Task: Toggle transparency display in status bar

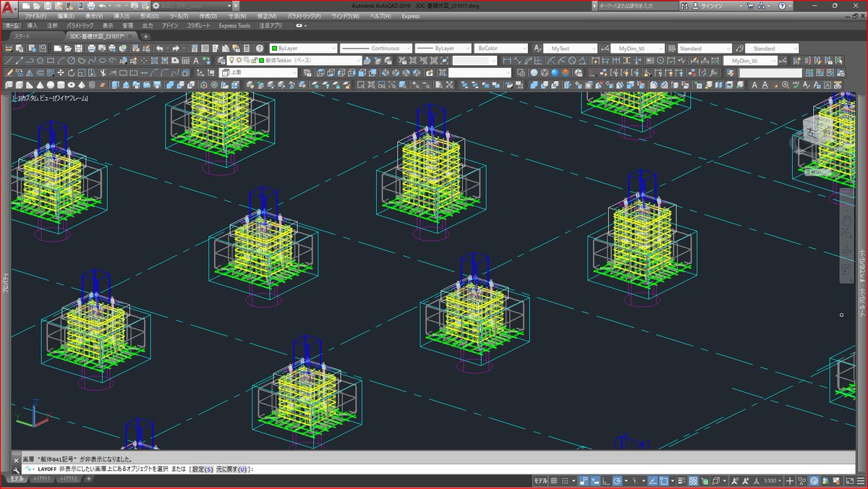Action: point(693,481)
